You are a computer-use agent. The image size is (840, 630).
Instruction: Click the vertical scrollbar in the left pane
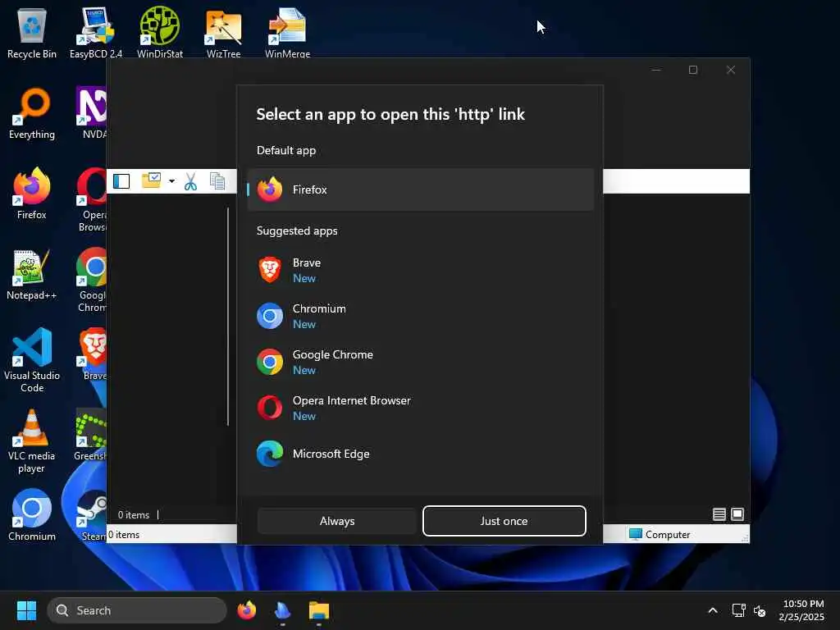pyautogui.click(x=228, y=317)
